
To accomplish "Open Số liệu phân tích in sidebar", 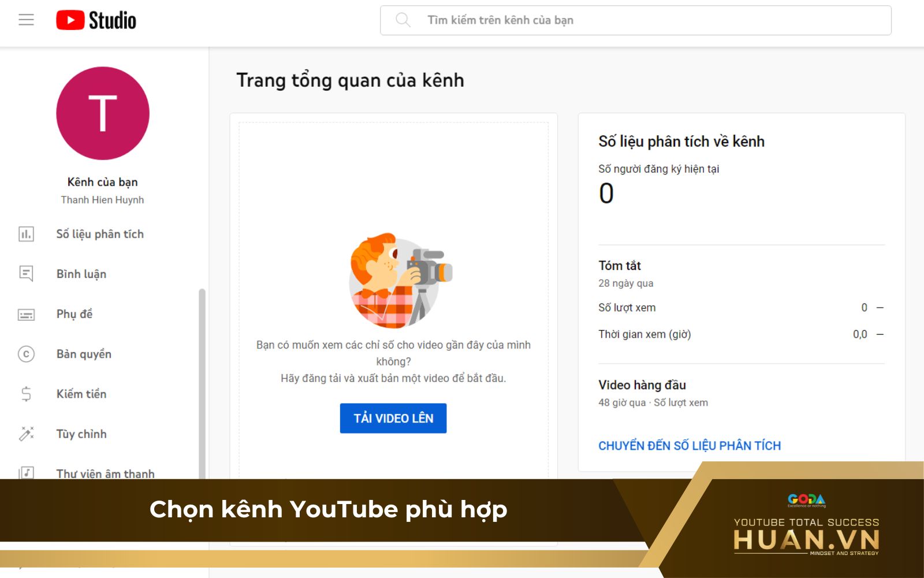I will tap(100, 234).
